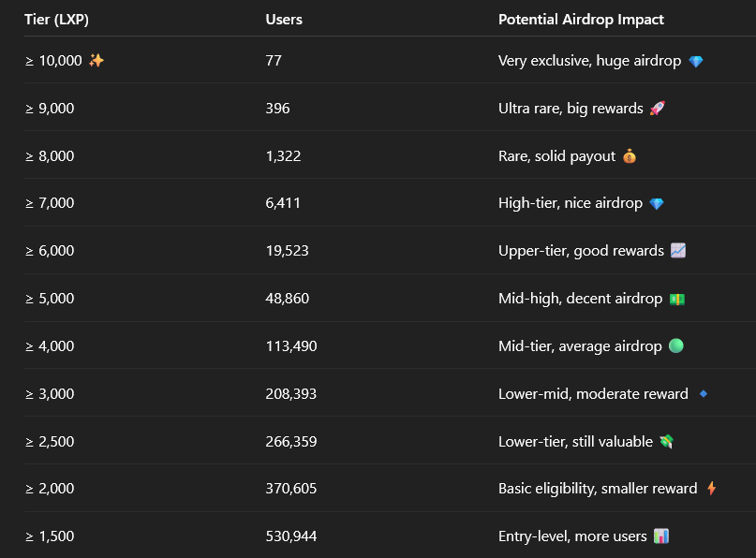Click the 530,944 users cell
The image size is (756, 558).
[x=291, y=536]
